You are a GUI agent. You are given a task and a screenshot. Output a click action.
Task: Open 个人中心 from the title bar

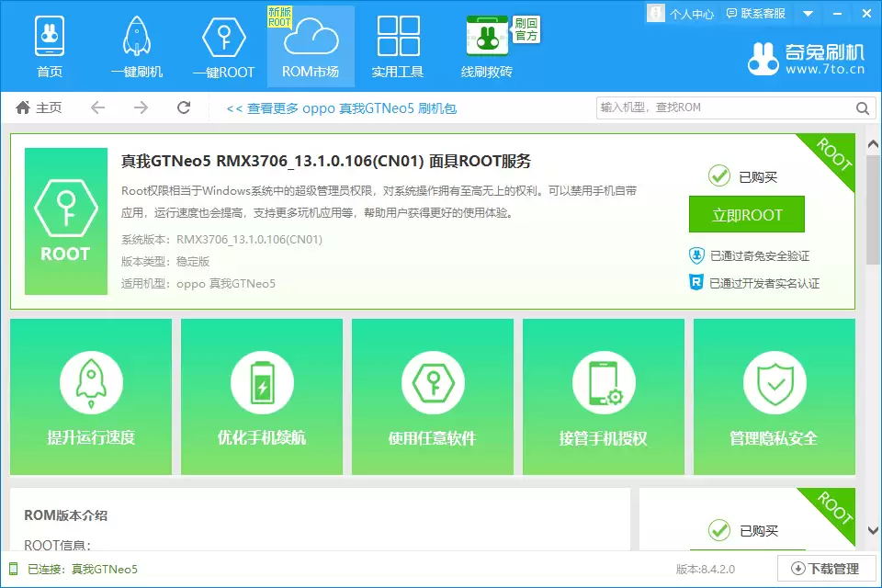click(681, 13)
